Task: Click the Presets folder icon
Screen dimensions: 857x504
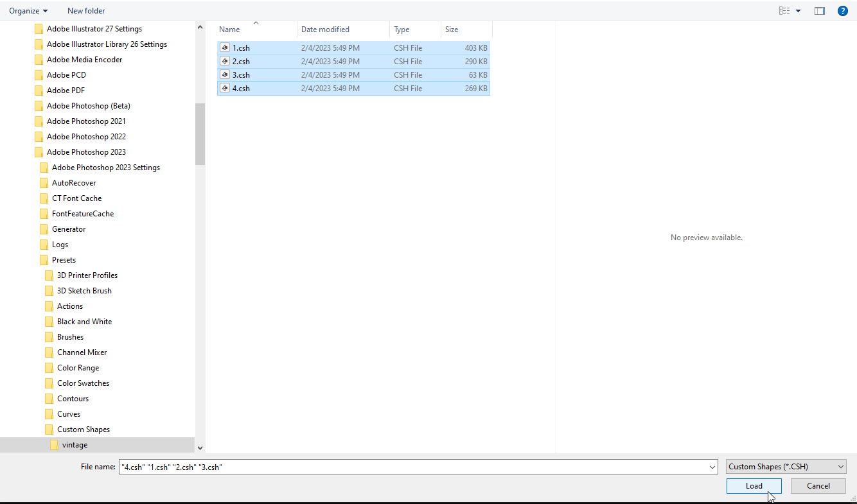Action: coord(43,259)
